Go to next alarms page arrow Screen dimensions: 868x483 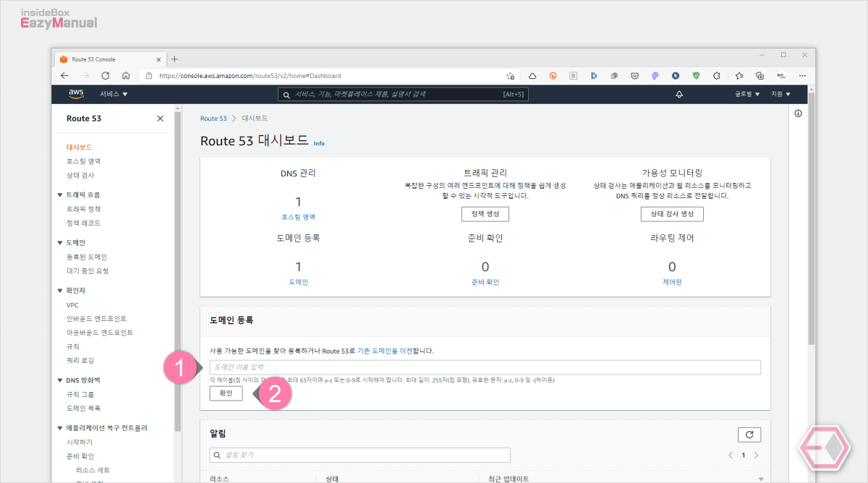(757, 456)
